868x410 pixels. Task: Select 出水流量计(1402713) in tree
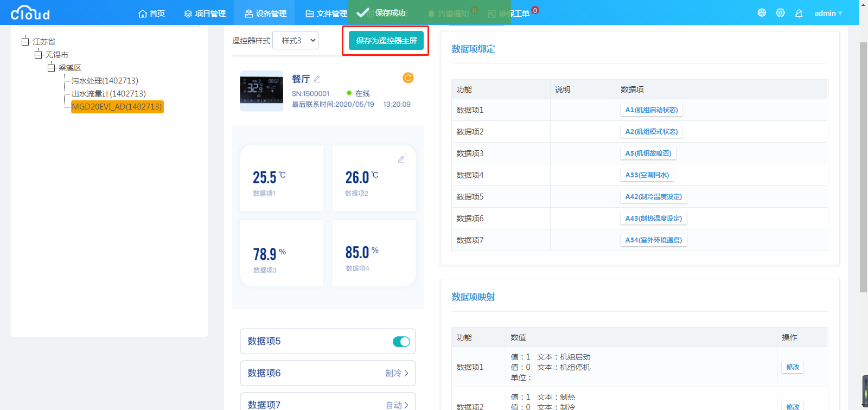[108, 94]
